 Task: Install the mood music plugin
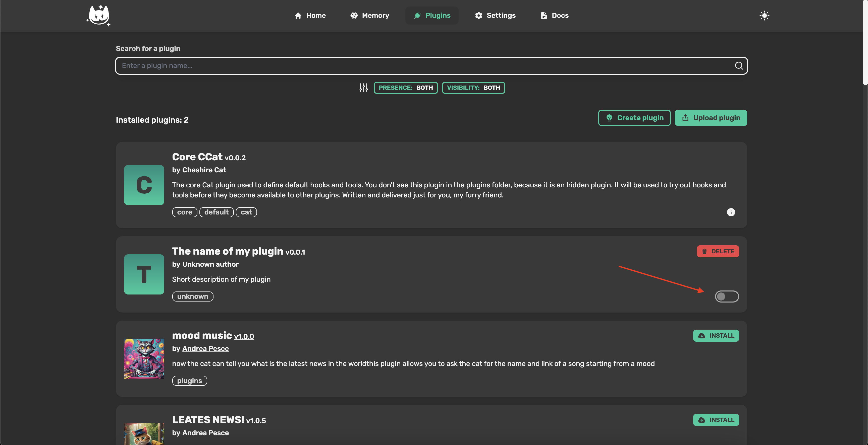tap(716, 335)
